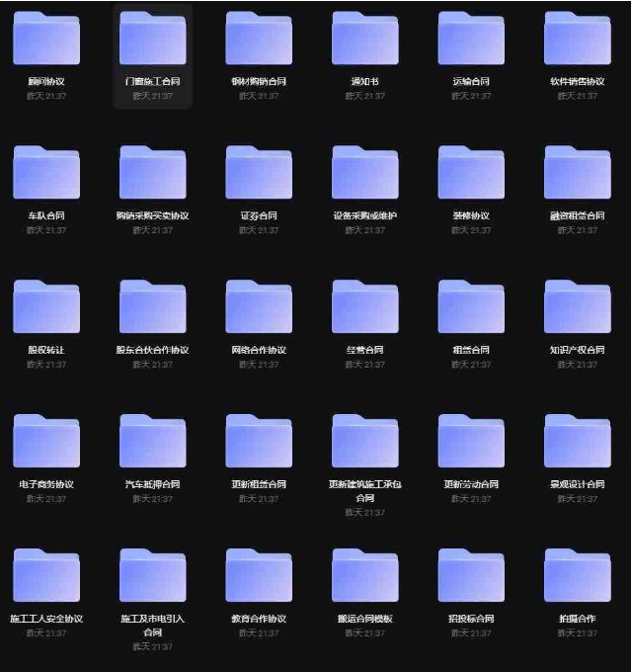
Task: Open the 顾问协议 folder
Action: click(46, 40)
